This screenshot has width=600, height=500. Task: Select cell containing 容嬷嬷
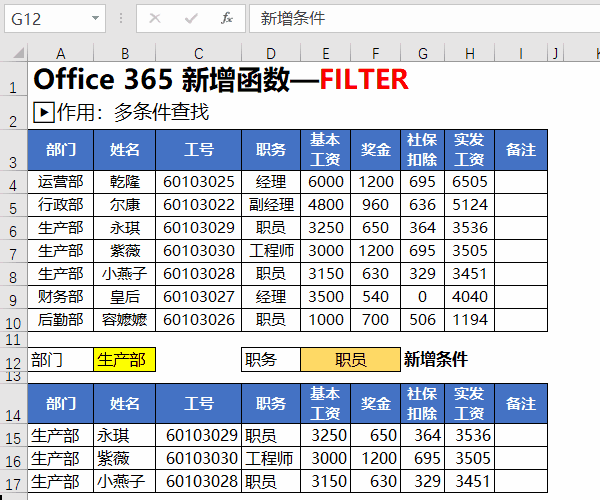click(x=124, y=320)
